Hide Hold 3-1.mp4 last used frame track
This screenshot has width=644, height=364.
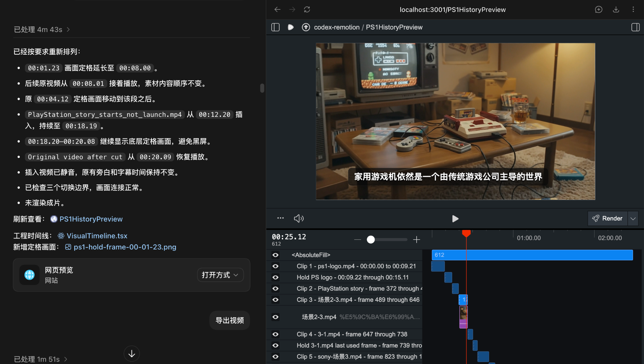[275, 345]
